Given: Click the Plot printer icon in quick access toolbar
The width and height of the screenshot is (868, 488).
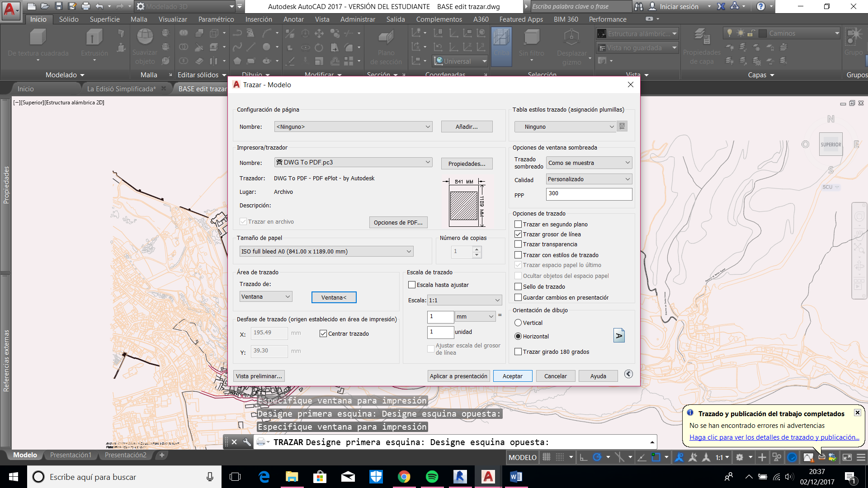Looking at the screenshot, I should [86, 6].
